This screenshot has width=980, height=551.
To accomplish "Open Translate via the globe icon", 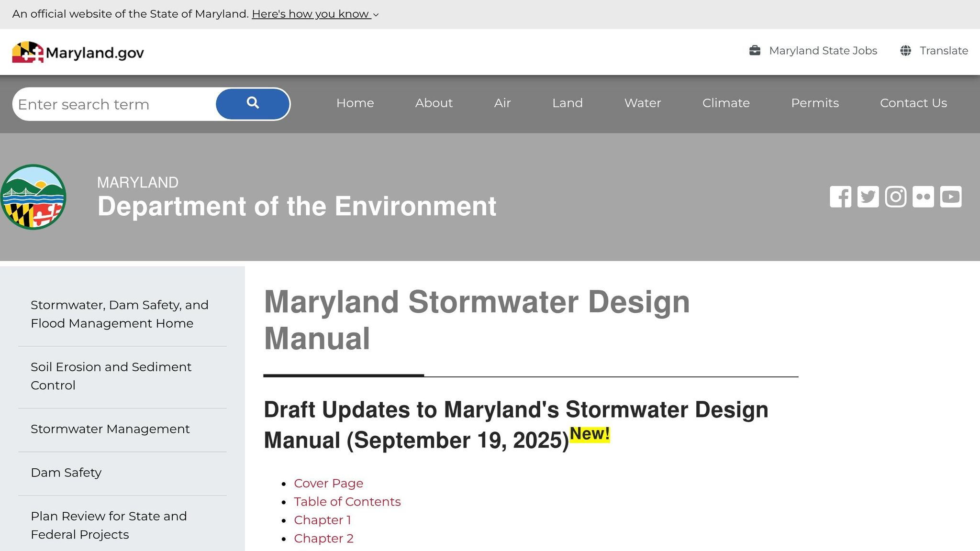I will tap(905, 50).
